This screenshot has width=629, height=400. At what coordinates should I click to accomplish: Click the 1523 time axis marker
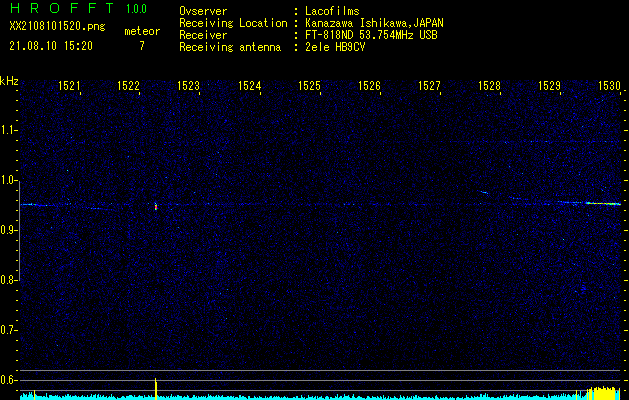tap(189, 86)
